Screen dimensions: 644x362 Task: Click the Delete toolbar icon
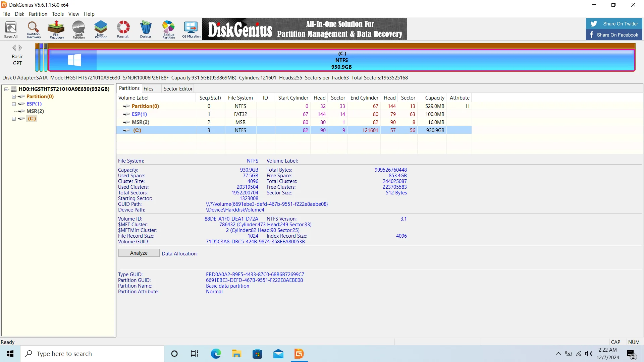(x=146, y=29)
